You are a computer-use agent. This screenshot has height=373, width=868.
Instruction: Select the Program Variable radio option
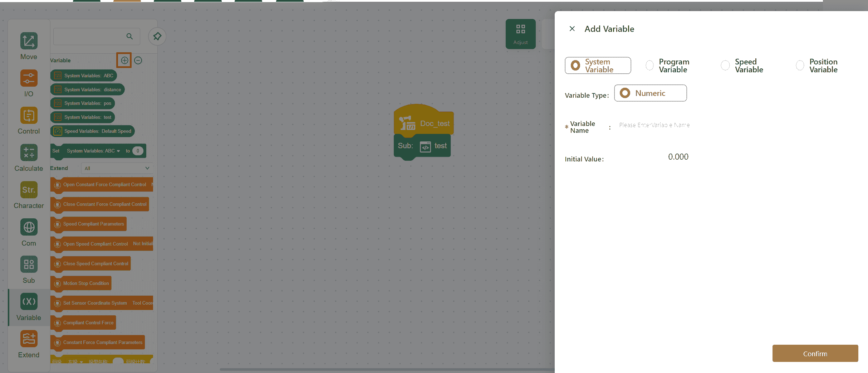pyautogui.click(x=649, y=66)
